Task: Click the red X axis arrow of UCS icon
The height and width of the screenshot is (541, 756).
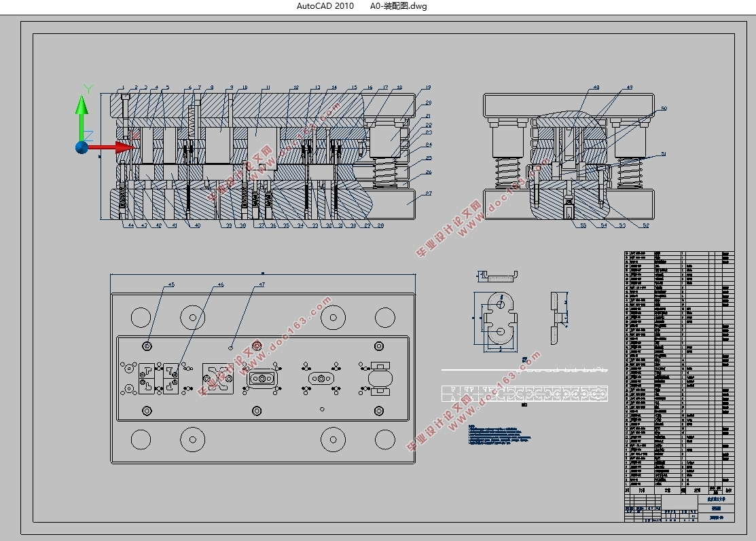Action: [x=112, y=147]
